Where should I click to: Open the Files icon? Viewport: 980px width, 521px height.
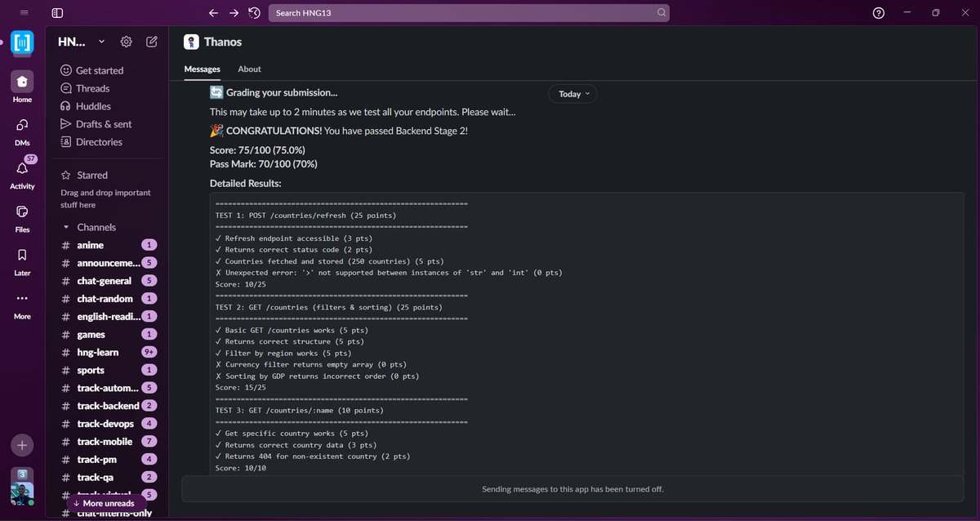click(21, 212)
